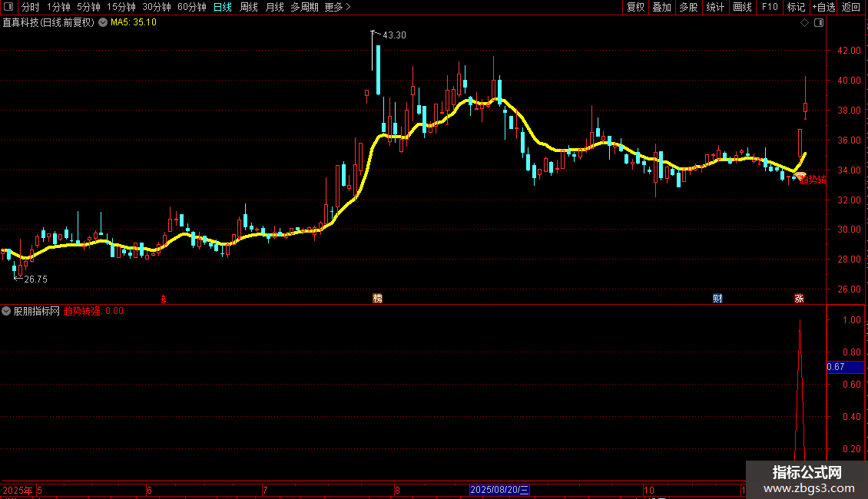Click the 叠加 overlay button
868x499 pixels.
pos(661,7)
